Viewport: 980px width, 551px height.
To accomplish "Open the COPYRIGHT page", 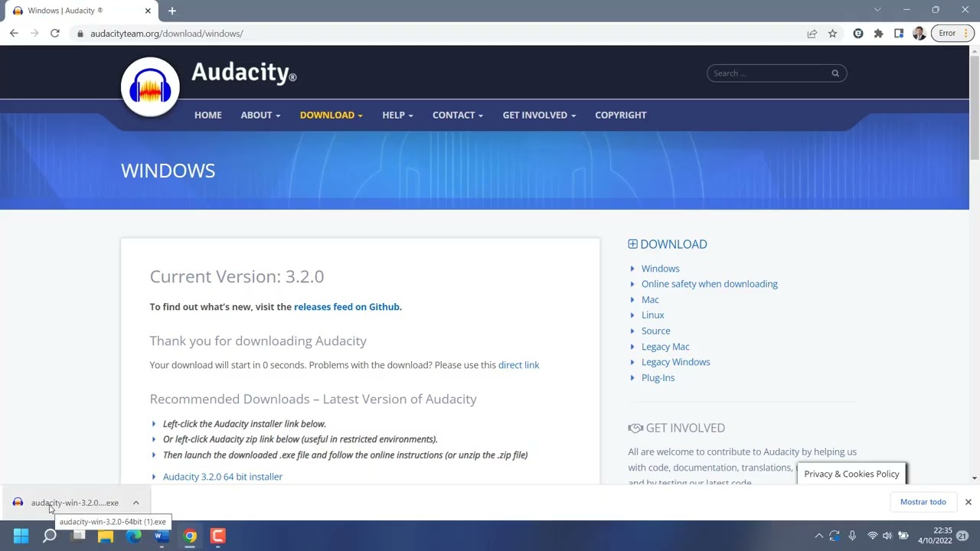I will [621, 115].
